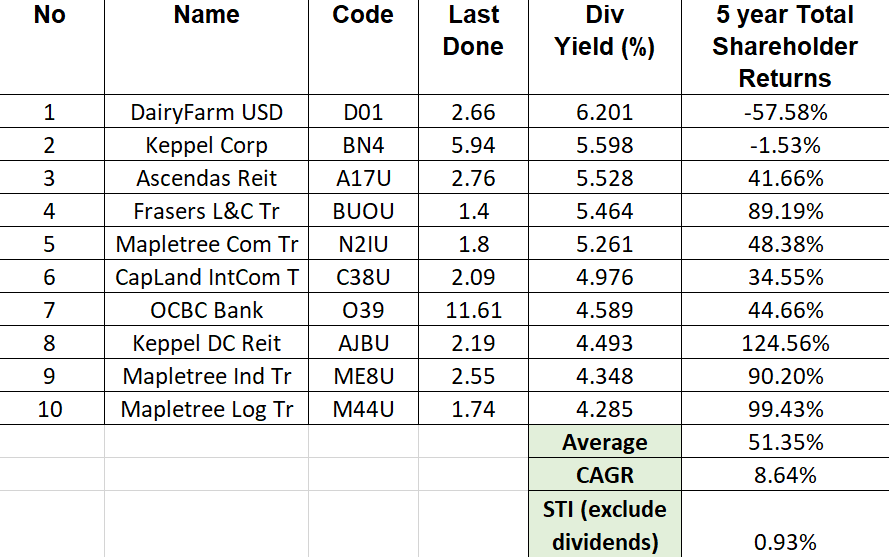Click the DairyFarm USD name cell
The height and width of the screenshot is (557, 889).
[206, 112]
